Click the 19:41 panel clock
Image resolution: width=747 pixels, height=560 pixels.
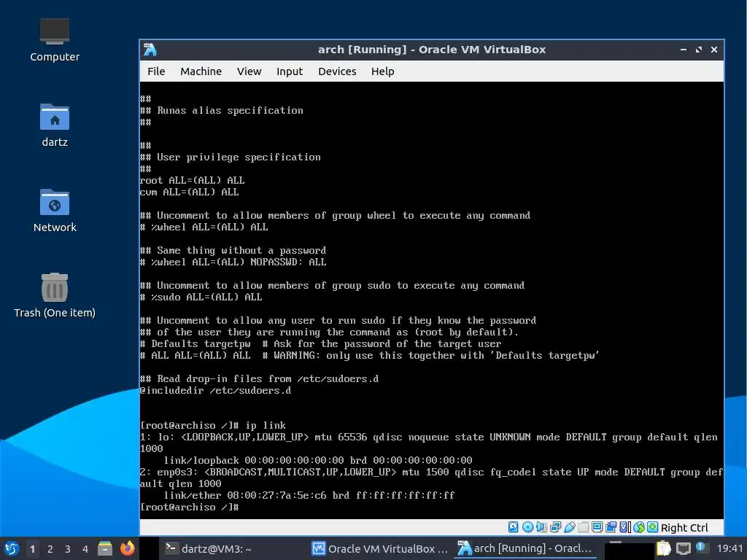729,548
